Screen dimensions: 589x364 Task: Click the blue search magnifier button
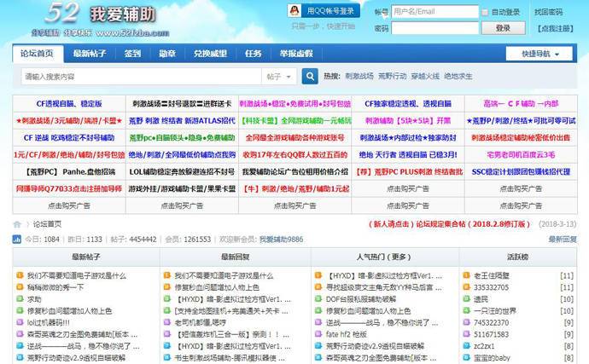(309, 76)
